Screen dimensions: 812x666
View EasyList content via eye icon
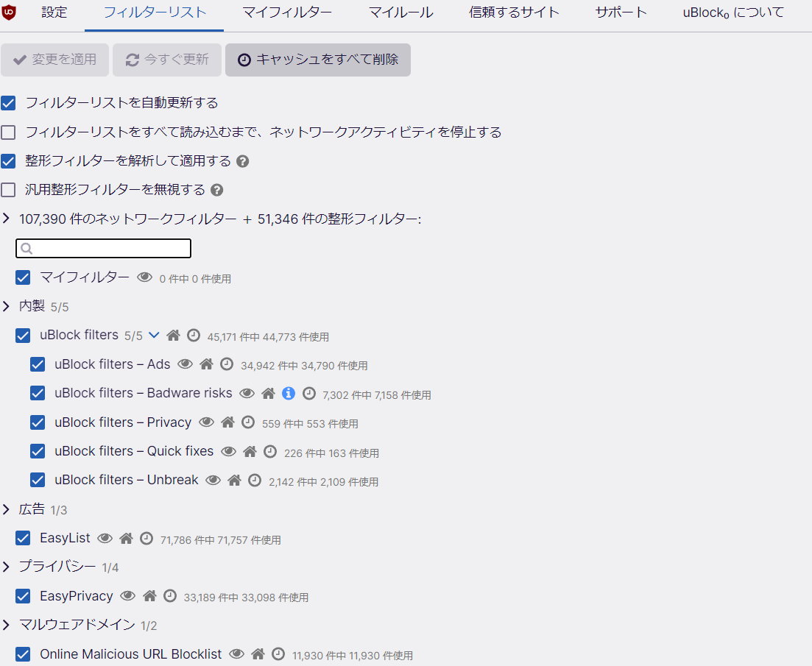[x=105, y=538]
